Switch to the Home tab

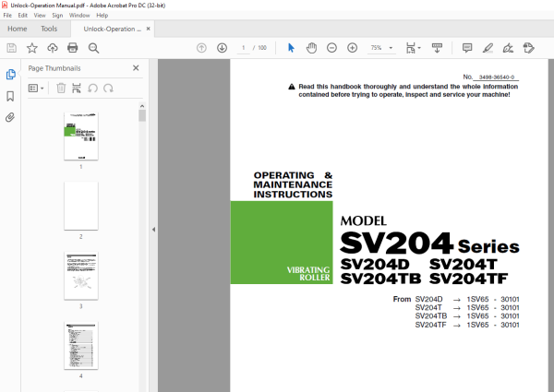(x=17, y=29)
